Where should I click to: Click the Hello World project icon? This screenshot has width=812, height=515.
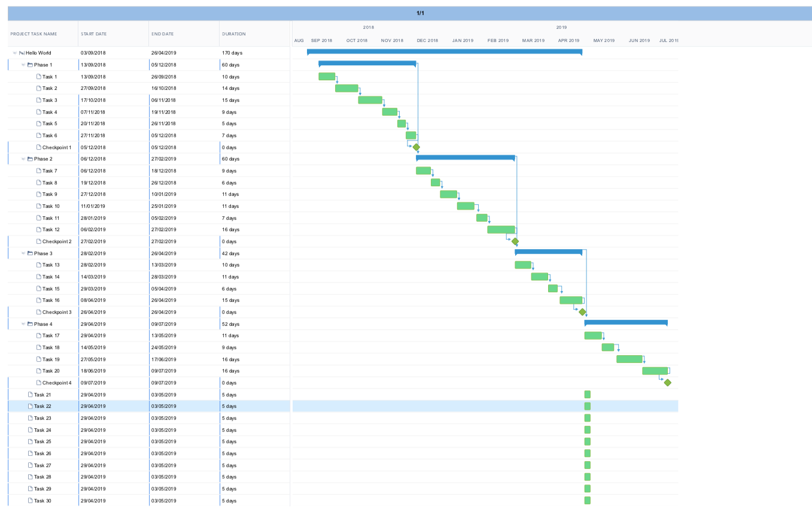point(22,53)
